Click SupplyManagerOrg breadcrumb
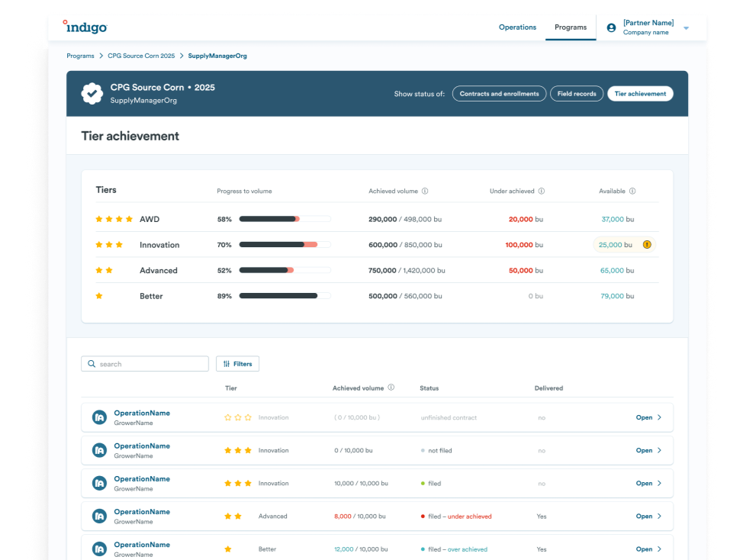Image resolution: width=746 pixels, height=560 pixels. [217, 56]
